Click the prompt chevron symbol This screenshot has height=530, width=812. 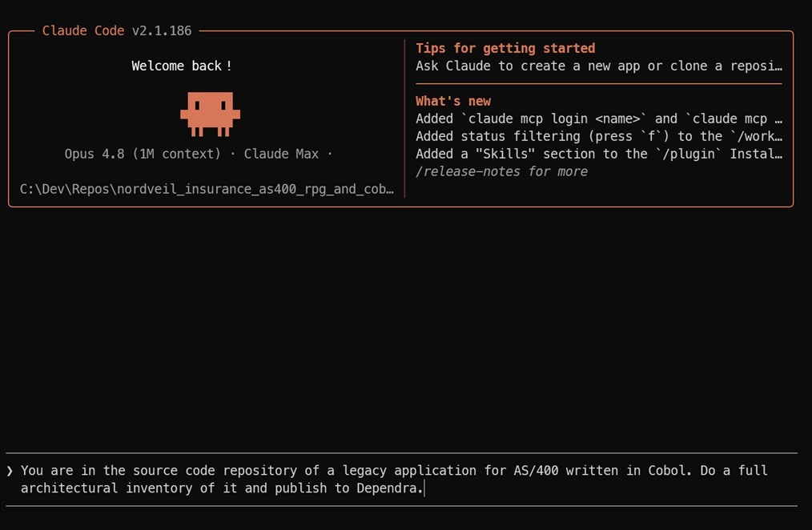[10, 471]
